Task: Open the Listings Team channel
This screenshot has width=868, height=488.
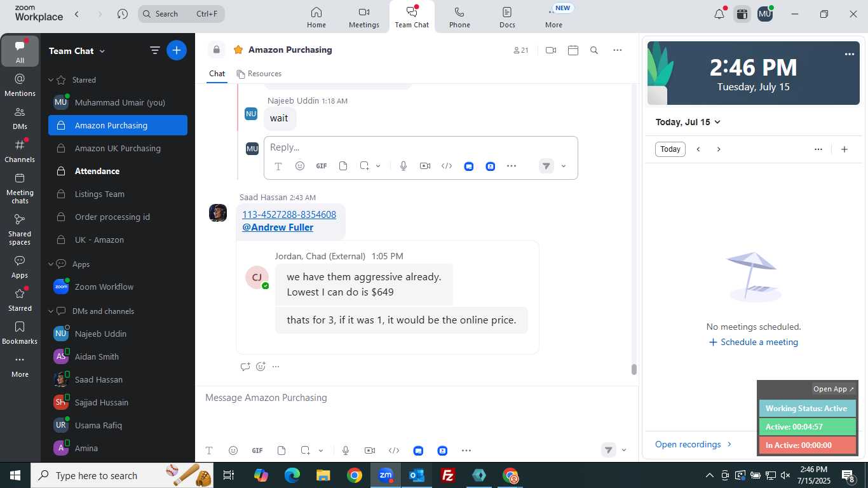Action: pos(118,194)
